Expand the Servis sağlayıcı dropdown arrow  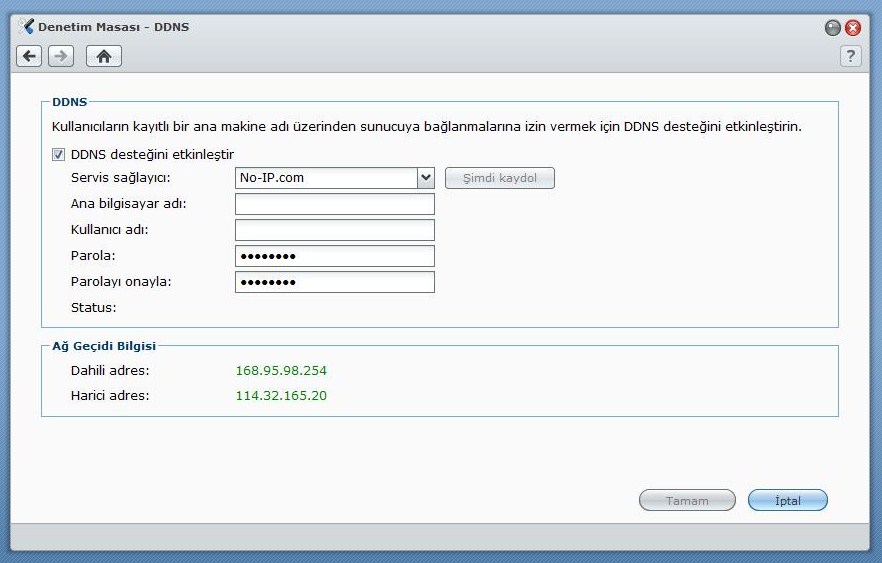(x=426, y=178)
